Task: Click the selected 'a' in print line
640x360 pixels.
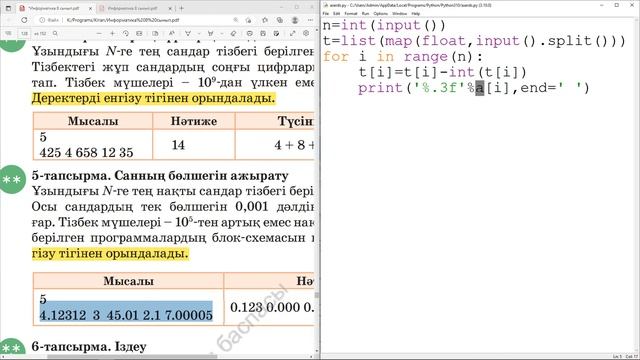Action: coord(480,88)
